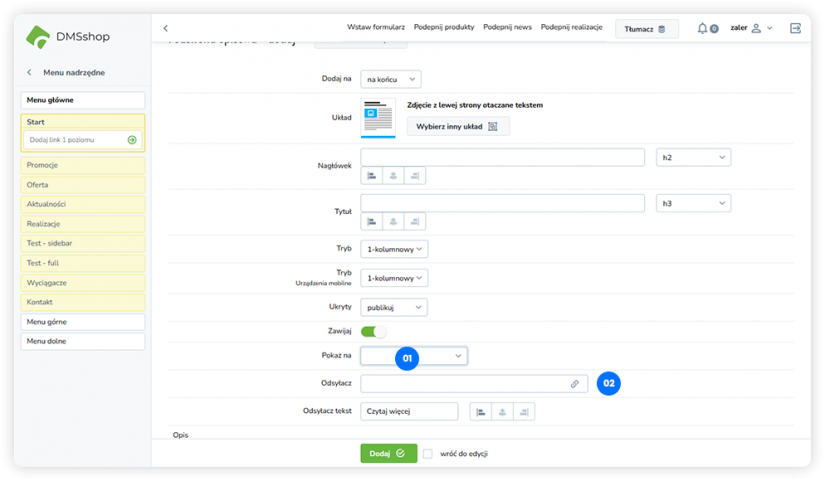The width and height of the screenshot is (825, 481).
Task: Click the notification bell icon
Action: [704, 29]
